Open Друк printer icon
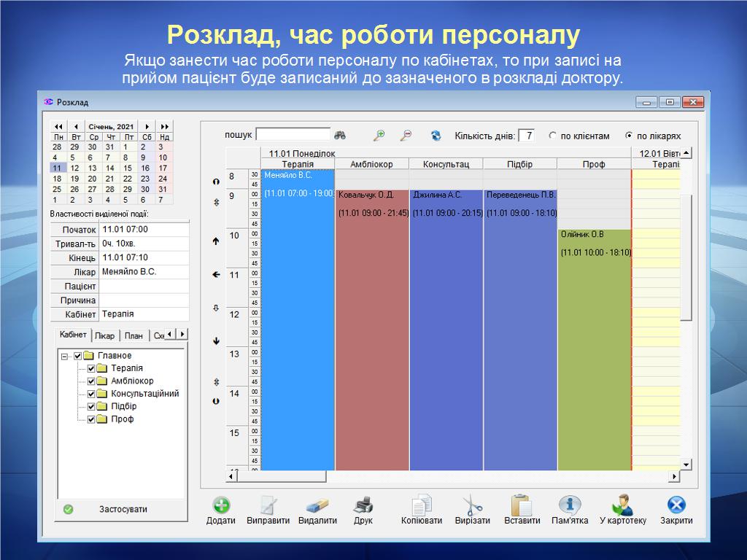 point(363,505)
